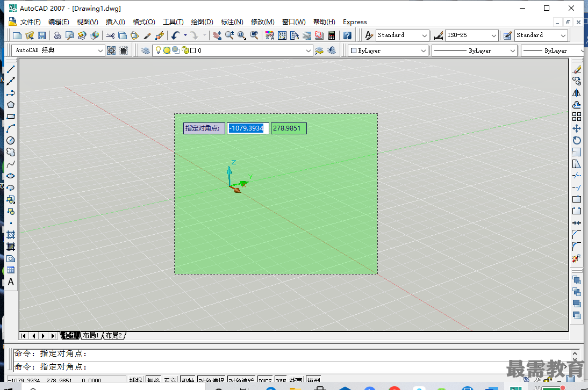Switch to the 布局1 layout tab
Viewport: 588px width, 390px height.
91,335
